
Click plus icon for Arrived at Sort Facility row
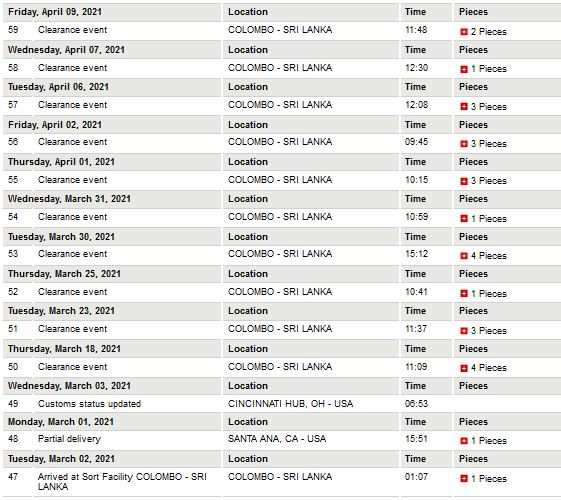point(464,479)
